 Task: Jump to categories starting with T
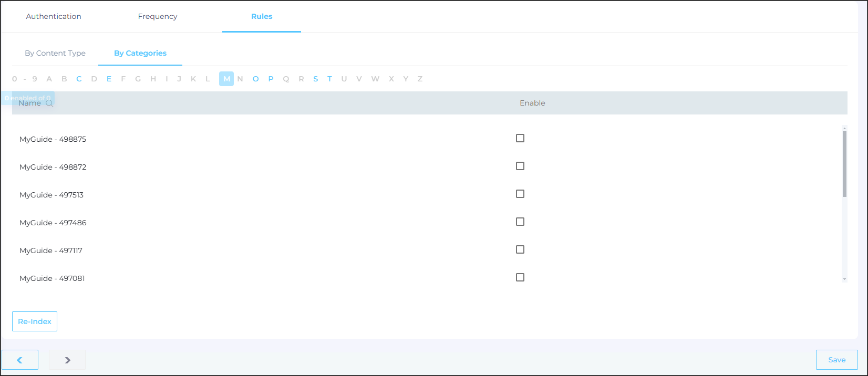tap(329, 79)
